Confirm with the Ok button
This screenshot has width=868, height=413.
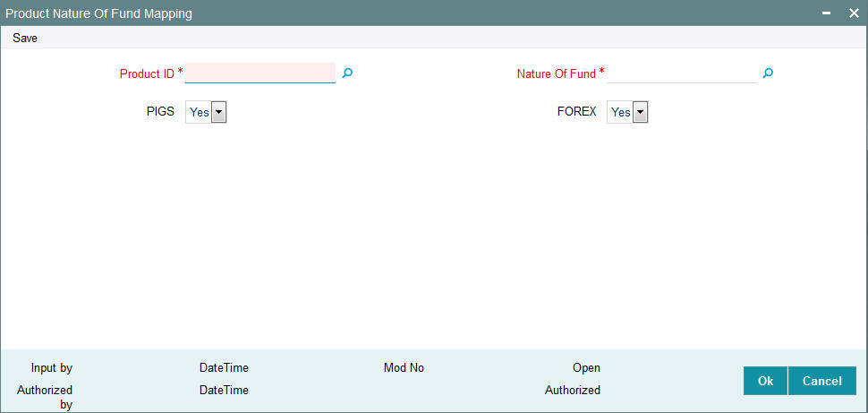pyautogui.click(x=766, y=381)
